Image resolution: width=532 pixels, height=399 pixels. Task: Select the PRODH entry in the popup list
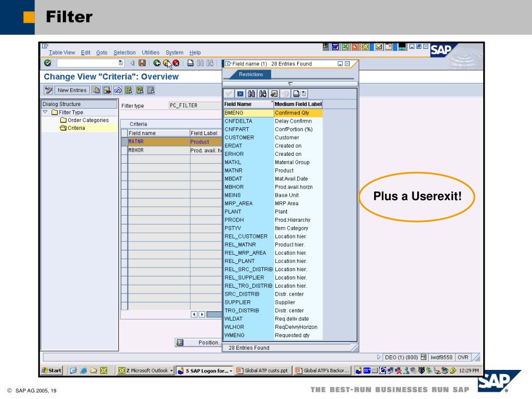pyautogui.click(x=273, y=220)
